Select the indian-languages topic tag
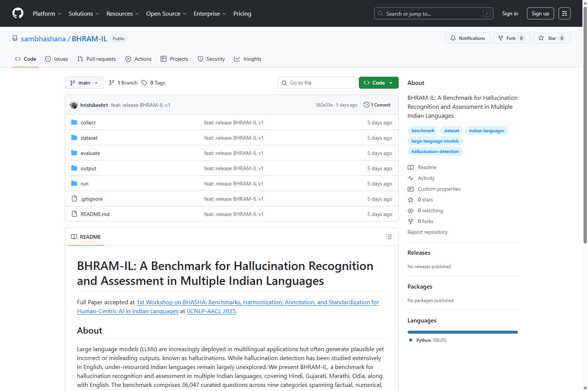The width and height of the screenshot is (588, 391). coord(487,131)
